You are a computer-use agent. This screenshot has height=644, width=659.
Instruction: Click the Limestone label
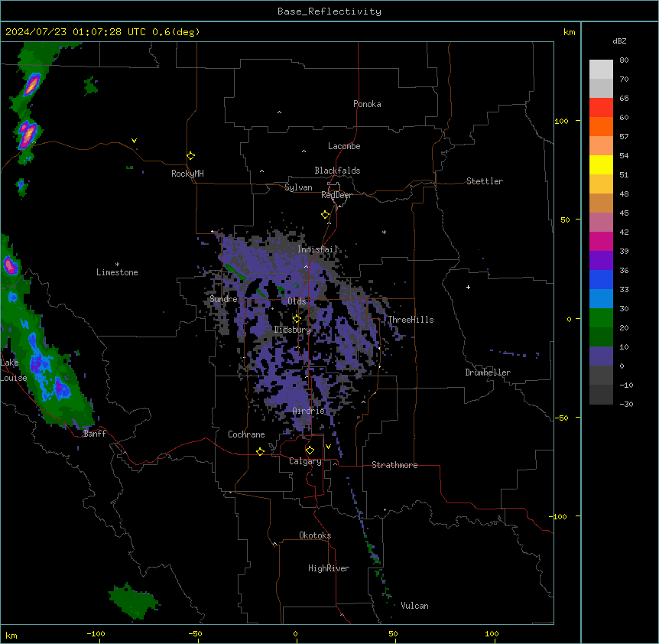point(117,272)
